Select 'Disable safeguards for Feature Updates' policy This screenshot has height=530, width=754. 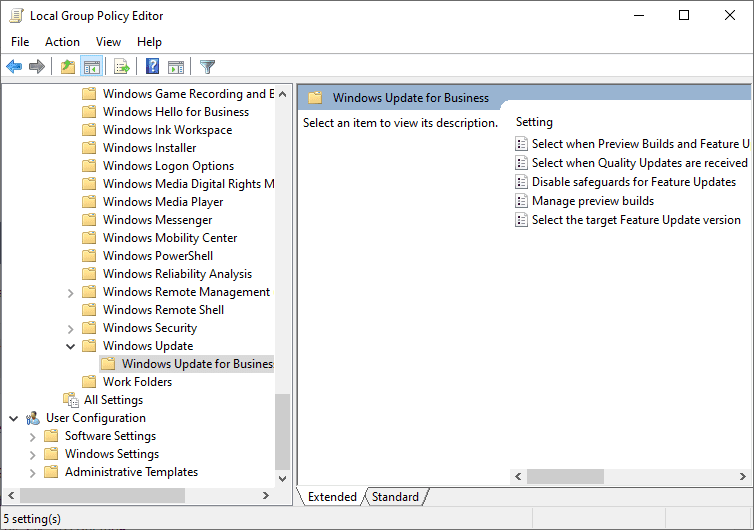[x=634, y=182]
